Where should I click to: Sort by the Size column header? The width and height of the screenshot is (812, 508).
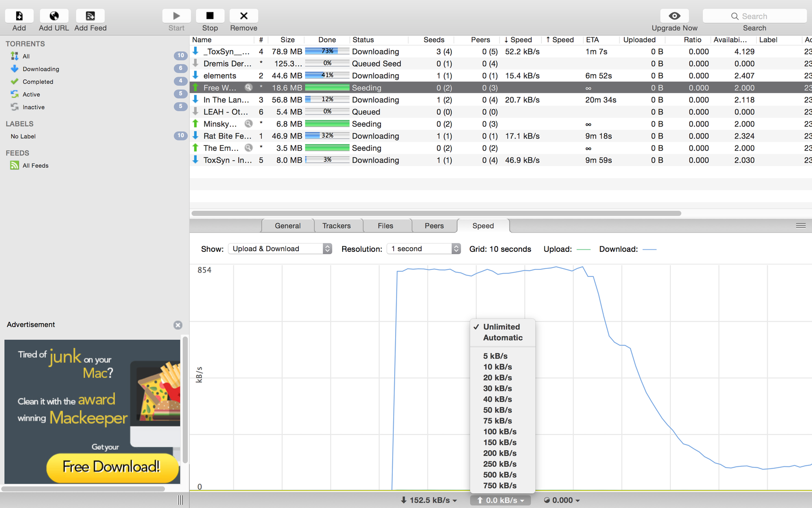(x=287, y=40)
